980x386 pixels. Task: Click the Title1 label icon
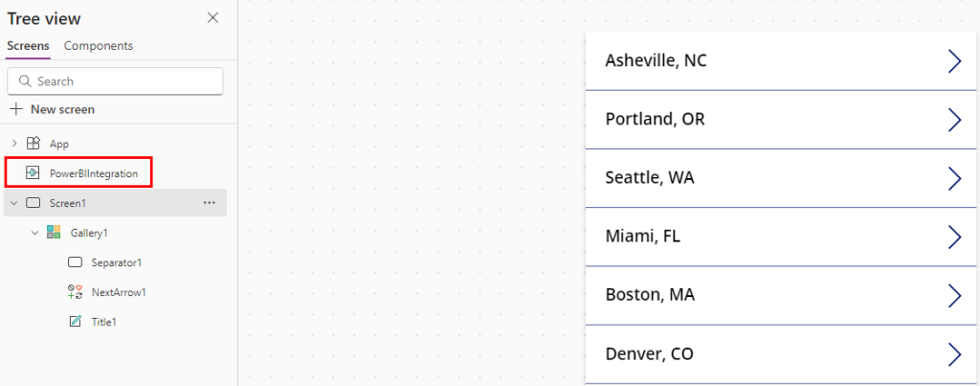(x=76, y=322)
